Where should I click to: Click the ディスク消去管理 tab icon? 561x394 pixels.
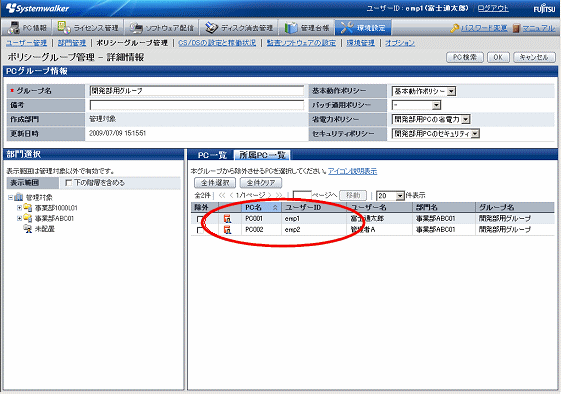pyautogui.click(x=211, y=28)
